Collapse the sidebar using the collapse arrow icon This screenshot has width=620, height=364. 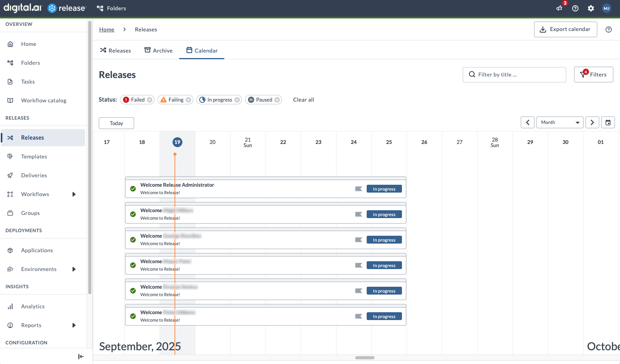[81, 357]
